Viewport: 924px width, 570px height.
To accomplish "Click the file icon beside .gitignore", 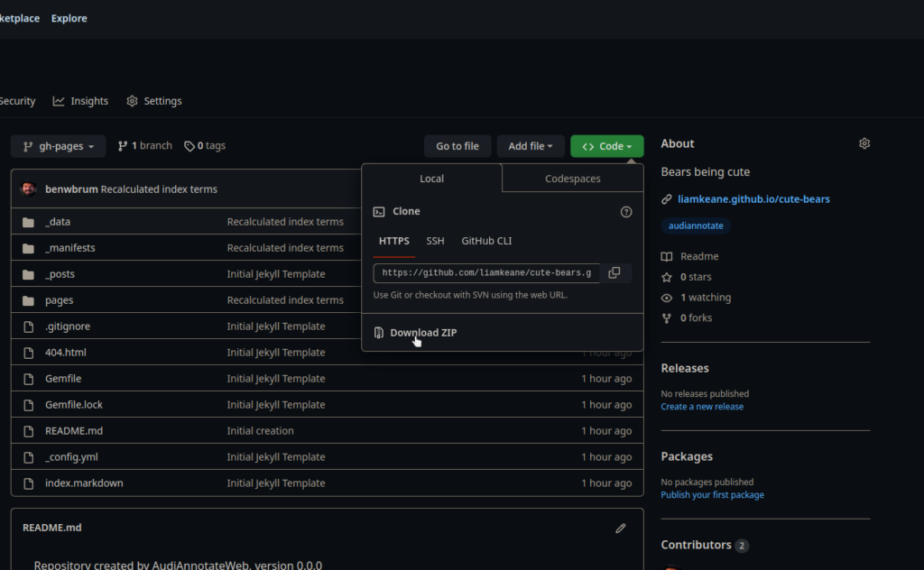I will coord(28,326).
